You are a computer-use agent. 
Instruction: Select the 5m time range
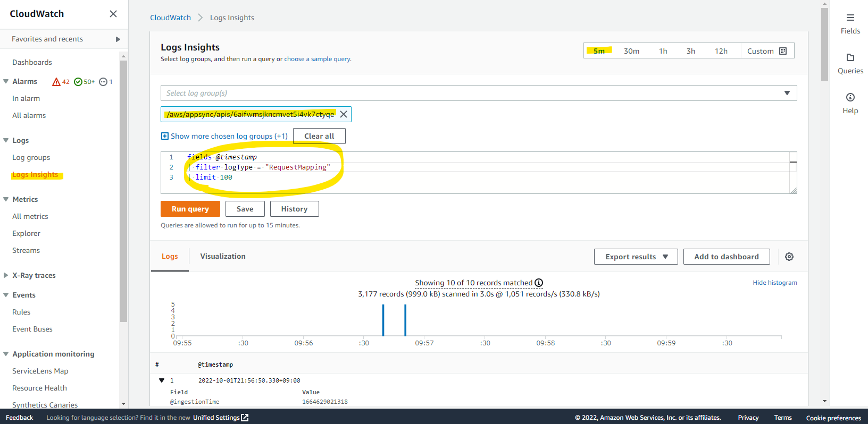click(x=599, y=51)
